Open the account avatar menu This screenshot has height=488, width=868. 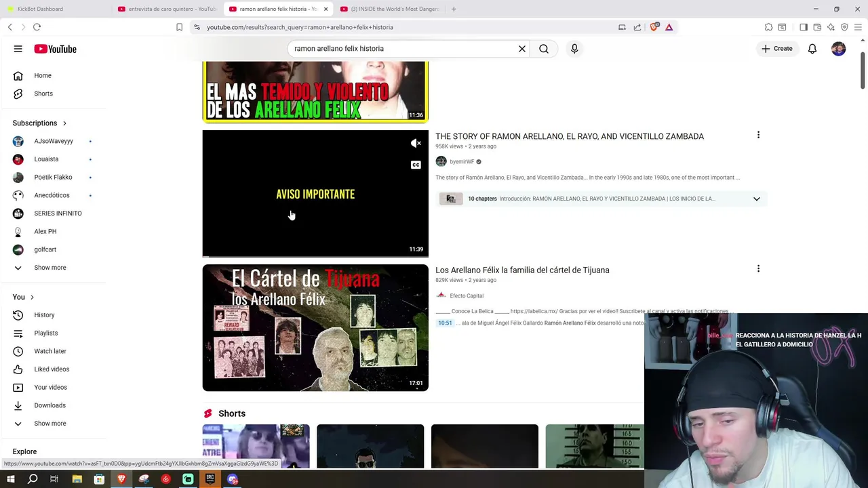point(839,49)
